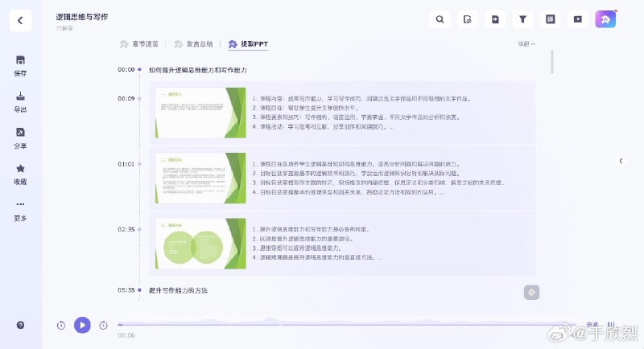Click the audio waveform progress bar

pos(347,324)
